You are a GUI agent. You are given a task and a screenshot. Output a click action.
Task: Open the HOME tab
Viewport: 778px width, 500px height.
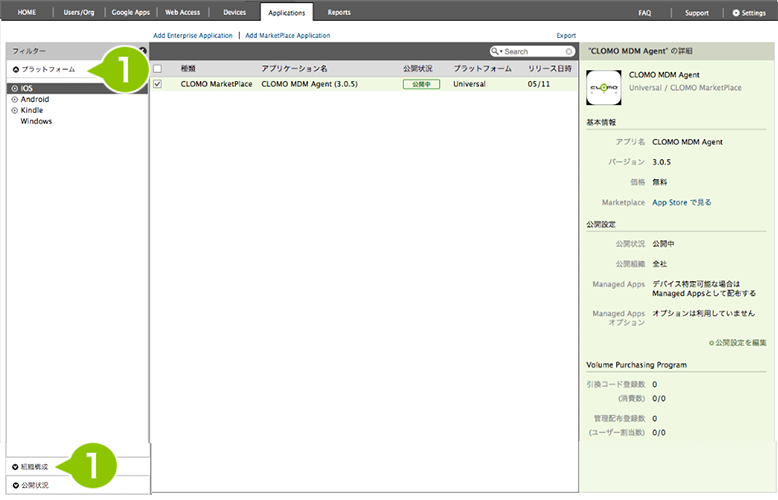tap(27, 12)
